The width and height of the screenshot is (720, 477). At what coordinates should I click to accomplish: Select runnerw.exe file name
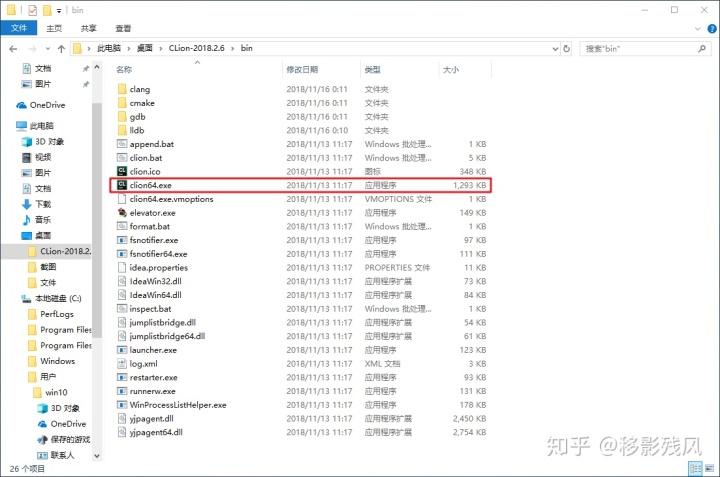point(152,391)
